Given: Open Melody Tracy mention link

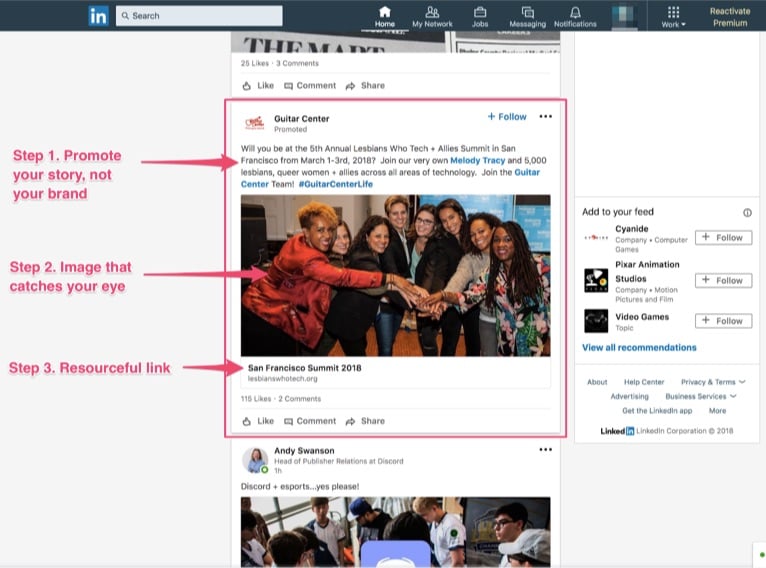Looking at the screenshot, I should pos(477,160).
